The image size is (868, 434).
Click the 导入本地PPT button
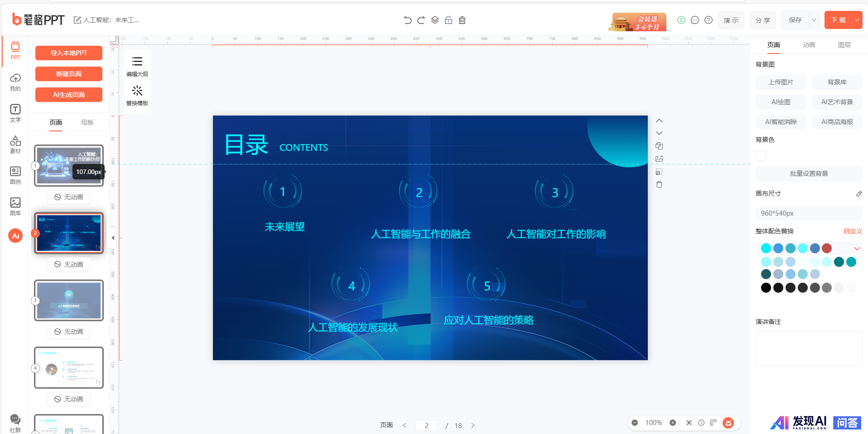(69, 53)
